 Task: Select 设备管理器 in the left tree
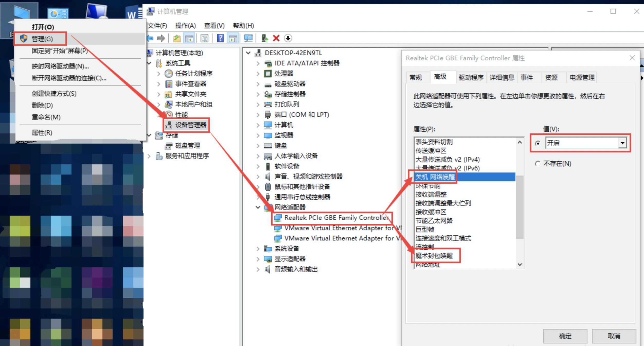tap(191, 125)
